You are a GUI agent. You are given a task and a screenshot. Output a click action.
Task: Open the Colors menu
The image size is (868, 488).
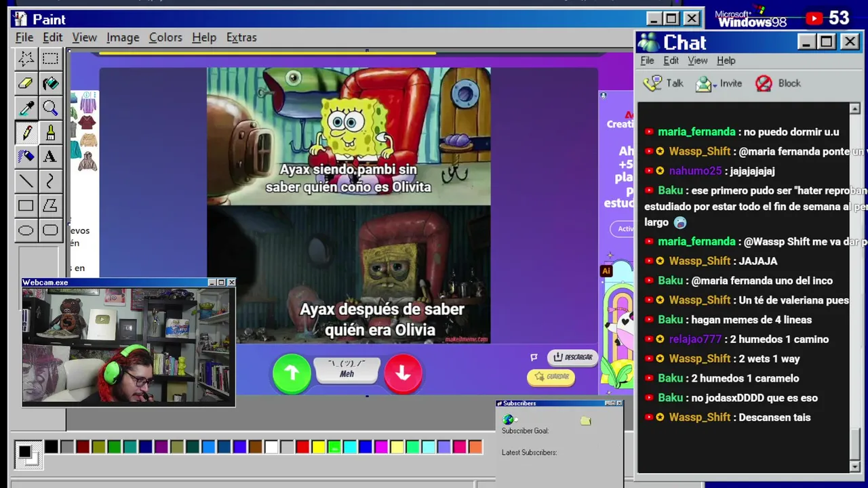pyautogui.click(x=165, y=37)
